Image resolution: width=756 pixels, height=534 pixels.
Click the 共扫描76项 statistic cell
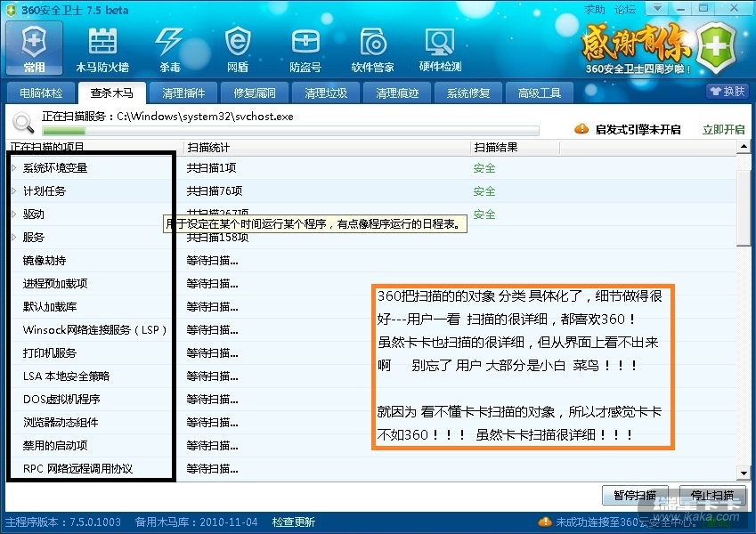coord(215,191)
